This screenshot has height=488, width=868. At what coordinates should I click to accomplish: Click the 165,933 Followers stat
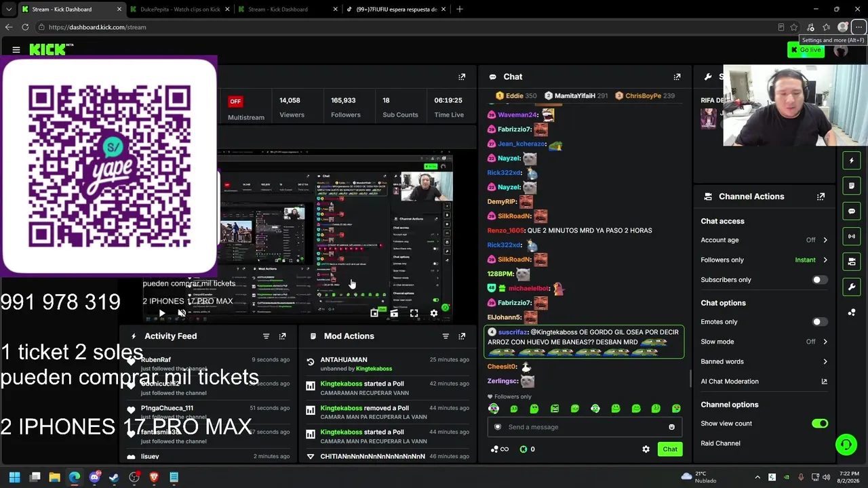(x=345, y=107)
